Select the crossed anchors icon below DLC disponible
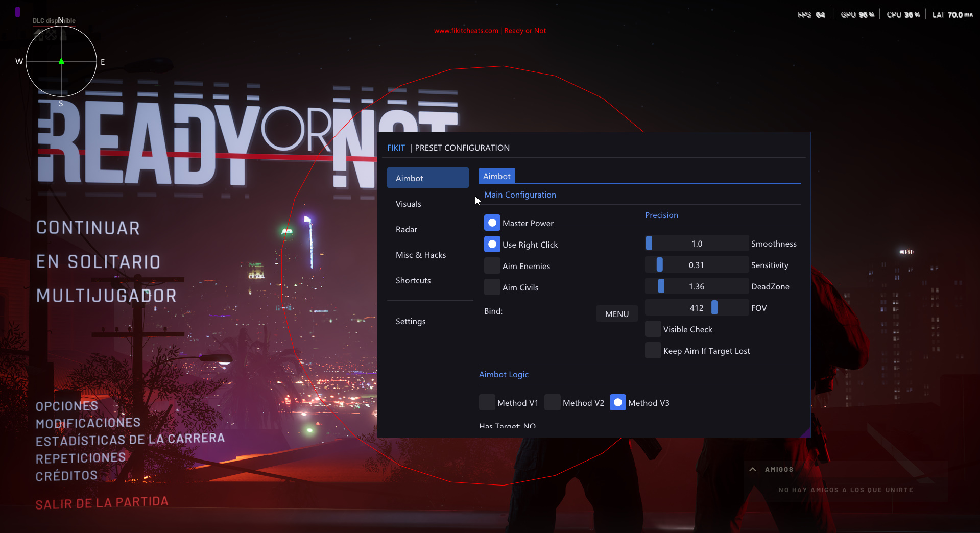980x533 pixels. click(x=51, y=35)
